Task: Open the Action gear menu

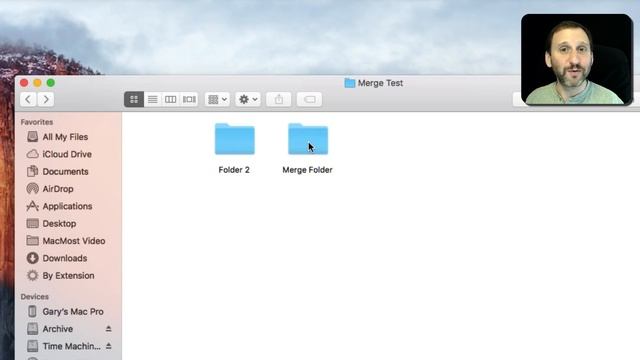Action: [x=248, y=99]
